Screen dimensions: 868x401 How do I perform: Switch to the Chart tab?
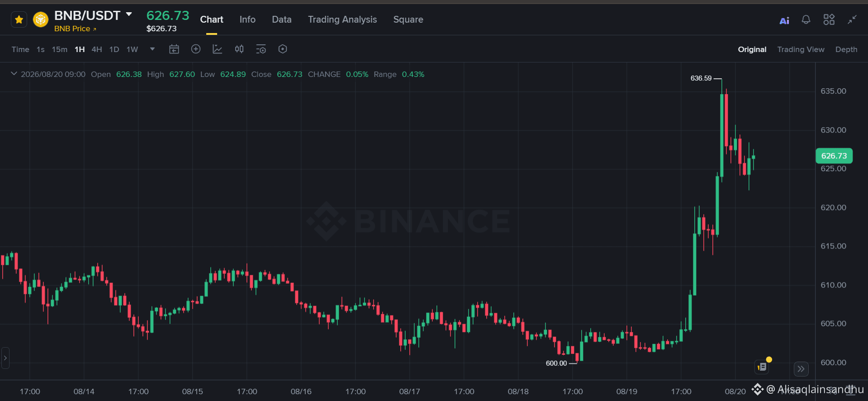click(x=212, y=19)
